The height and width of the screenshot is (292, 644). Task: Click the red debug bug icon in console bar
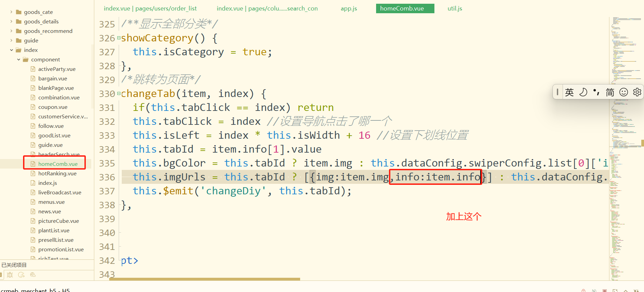click(x=583, y=291)
